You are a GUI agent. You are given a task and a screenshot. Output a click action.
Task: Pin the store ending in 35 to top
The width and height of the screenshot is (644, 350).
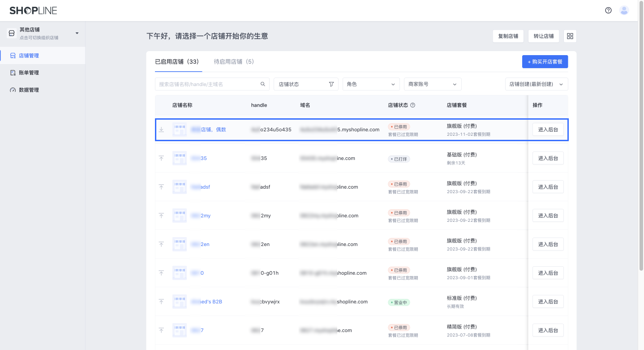161,158
